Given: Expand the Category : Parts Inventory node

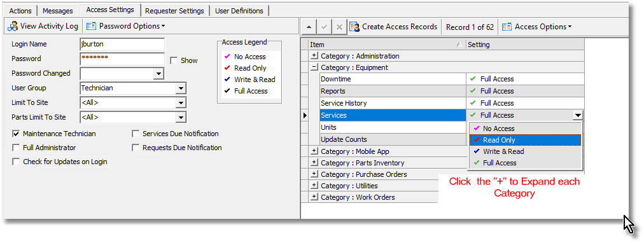Looking at the screenshot, I should click(x=314, y=163).
